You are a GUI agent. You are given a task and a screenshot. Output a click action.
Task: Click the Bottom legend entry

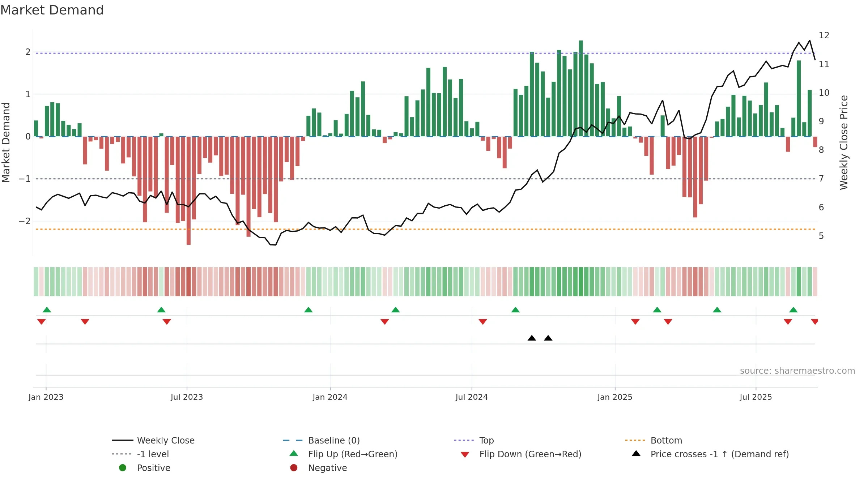pyautogui.click(x=653, y=440)
